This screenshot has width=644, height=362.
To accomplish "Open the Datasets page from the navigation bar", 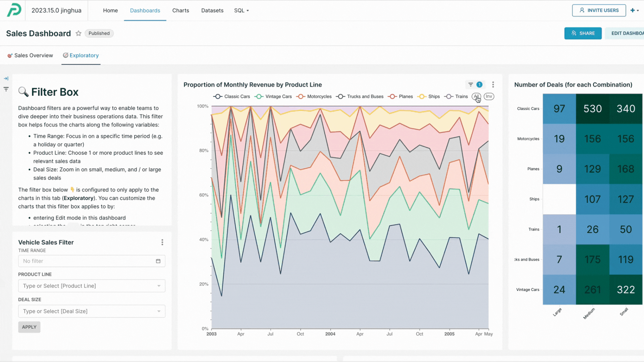I will (x=212, y=10).
